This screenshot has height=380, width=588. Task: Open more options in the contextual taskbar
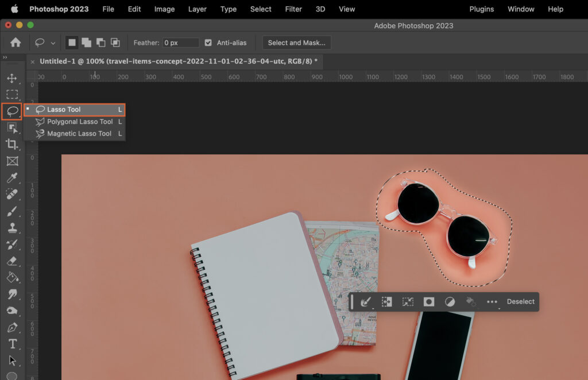tap(492, 301)
